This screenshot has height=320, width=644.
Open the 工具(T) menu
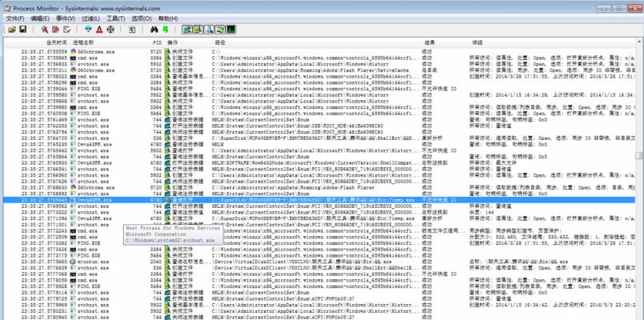pos(116,18)
